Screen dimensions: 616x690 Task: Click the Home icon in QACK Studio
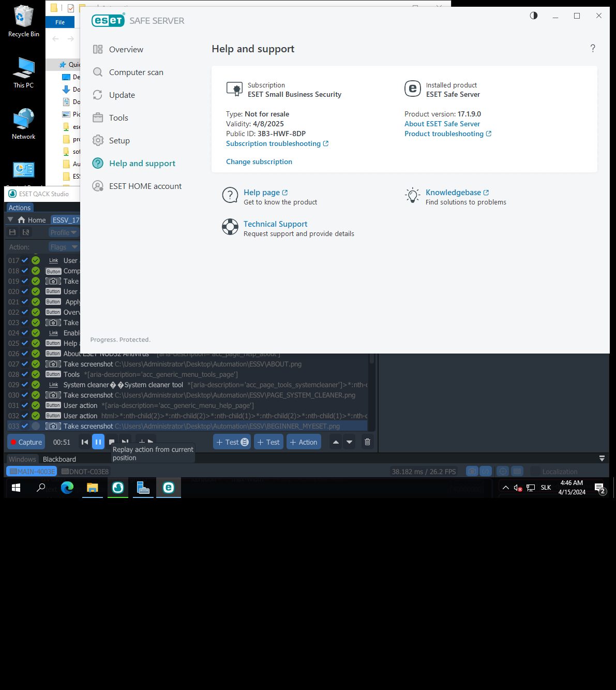coord(22,220)
